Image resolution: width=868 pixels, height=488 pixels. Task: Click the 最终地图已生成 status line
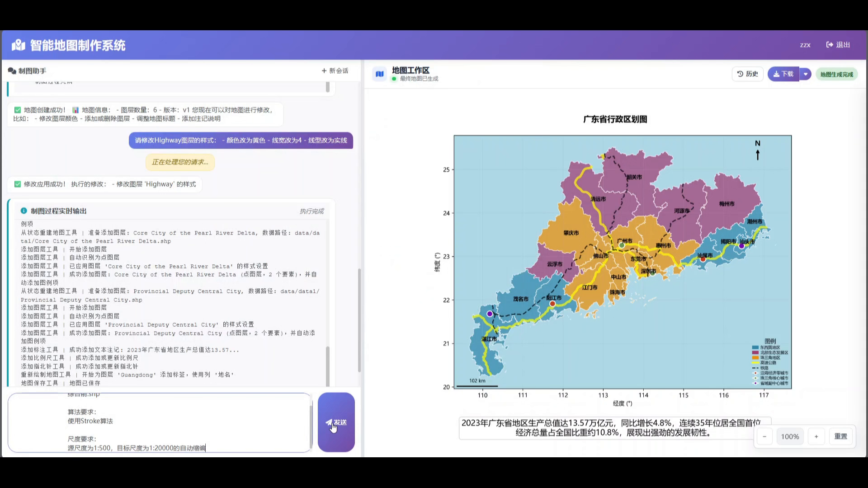click(x=419, y=79)
